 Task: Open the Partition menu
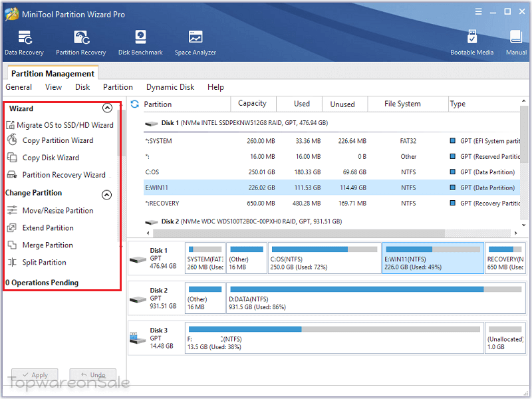[x=118, y=87]
